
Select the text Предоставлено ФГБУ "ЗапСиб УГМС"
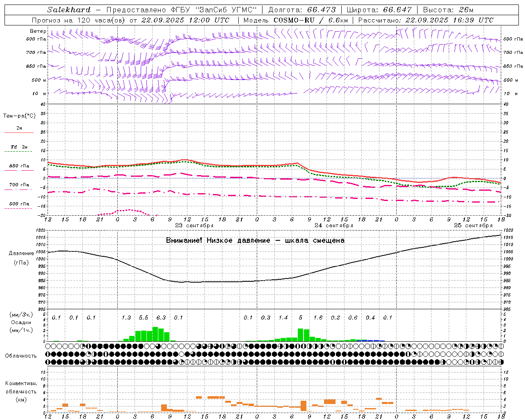pyautogui.click(x=182, y=10)
